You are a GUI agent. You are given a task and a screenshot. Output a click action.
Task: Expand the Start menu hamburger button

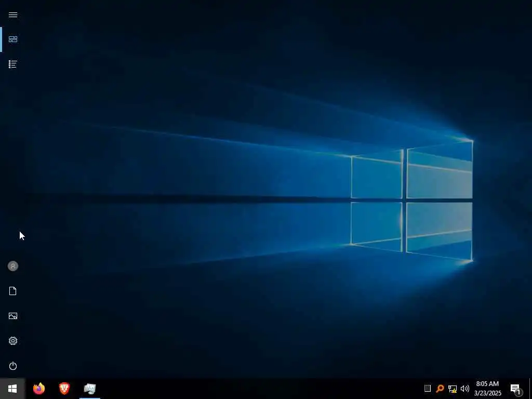13,15
